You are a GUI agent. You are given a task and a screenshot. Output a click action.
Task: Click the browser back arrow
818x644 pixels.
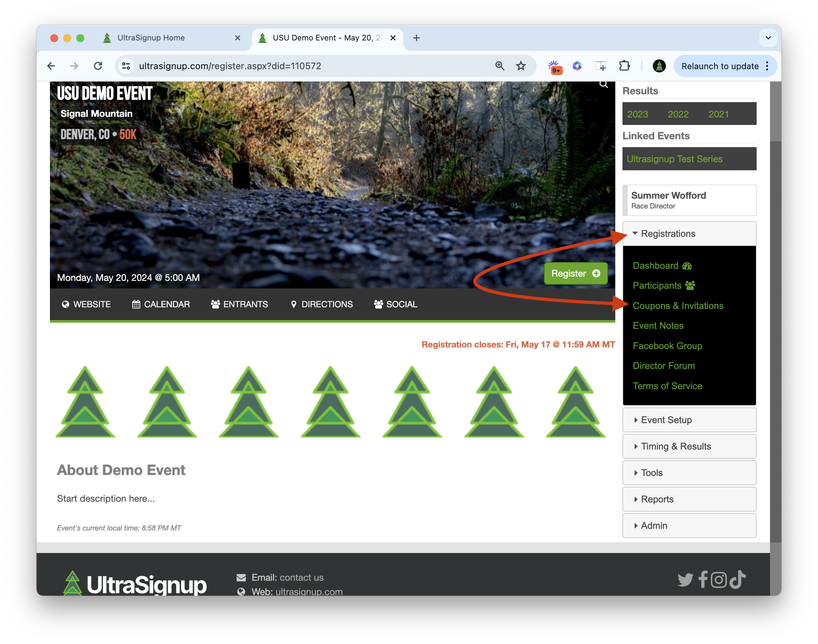pyautogui.click(x=51, y=66)
